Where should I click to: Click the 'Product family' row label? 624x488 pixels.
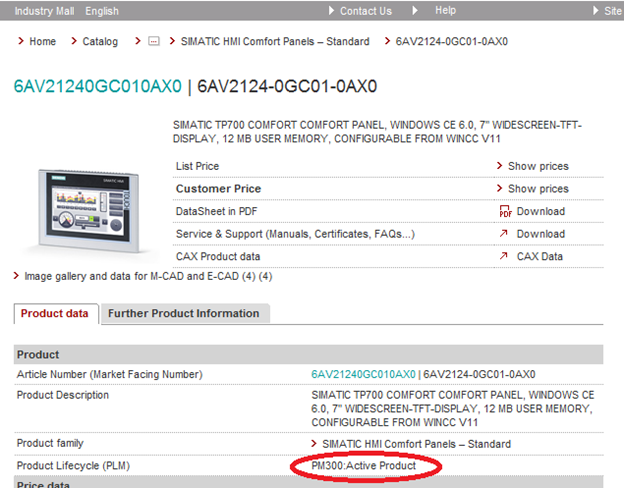click(50, 443)
